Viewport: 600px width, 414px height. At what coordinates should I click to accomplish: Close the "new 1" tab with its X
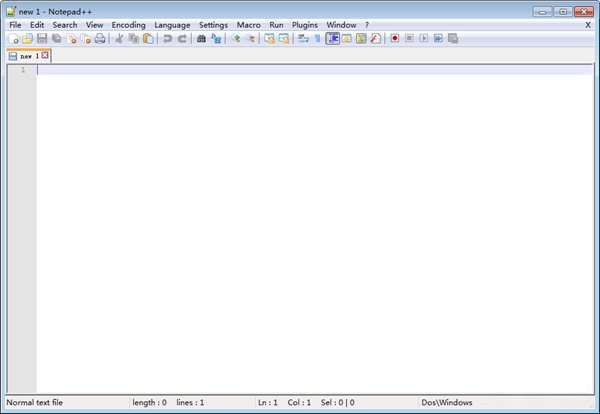45,56
